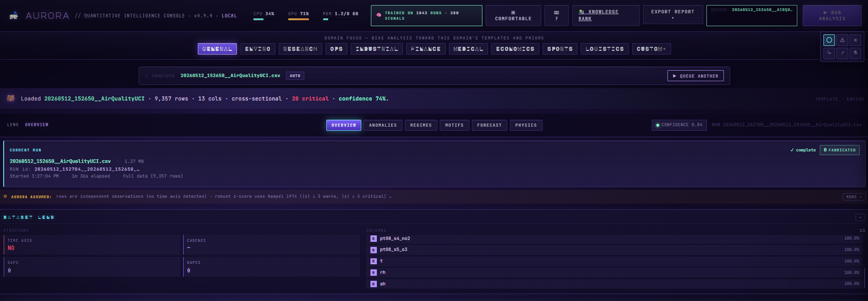Collapse the Dataset Lens section
This screenshot has width=868, height=301.
pos(860,217)
